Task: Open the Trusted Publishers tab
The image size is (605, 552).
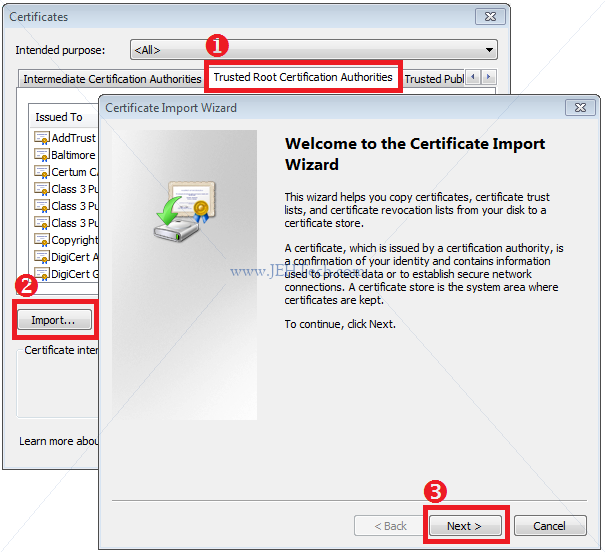Action: point(434,79)
